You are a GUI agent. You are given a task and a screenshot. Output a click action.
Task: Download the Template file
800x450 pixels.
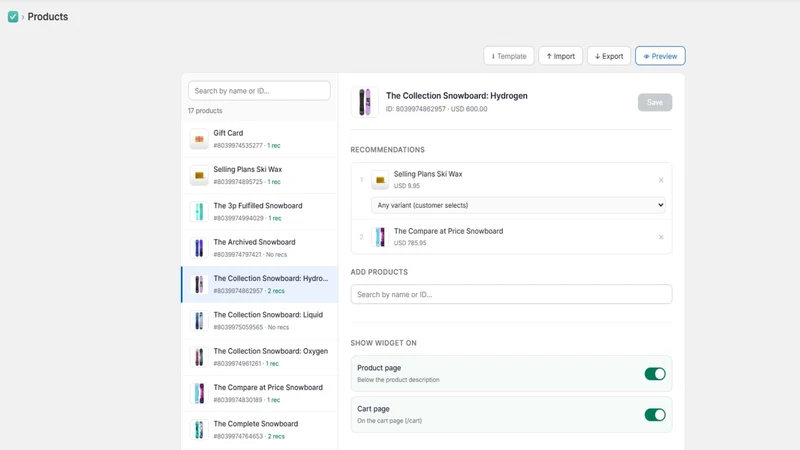coord(509,56)
